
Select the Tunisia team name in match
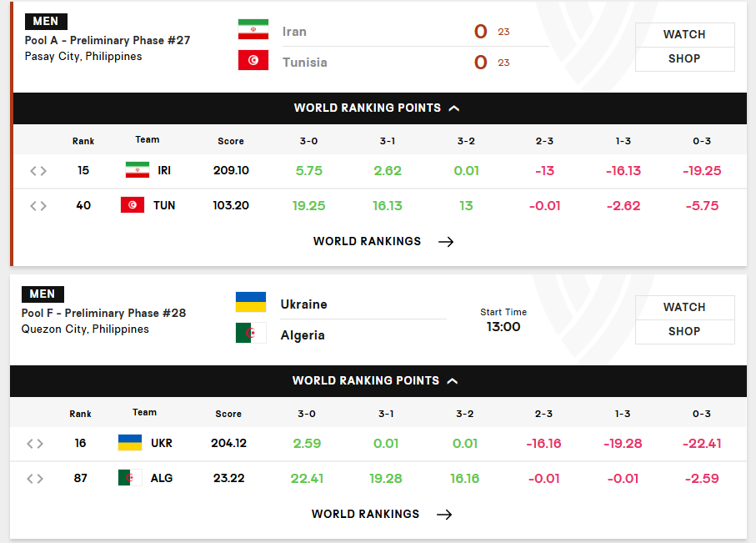click(x=305, y=63)
